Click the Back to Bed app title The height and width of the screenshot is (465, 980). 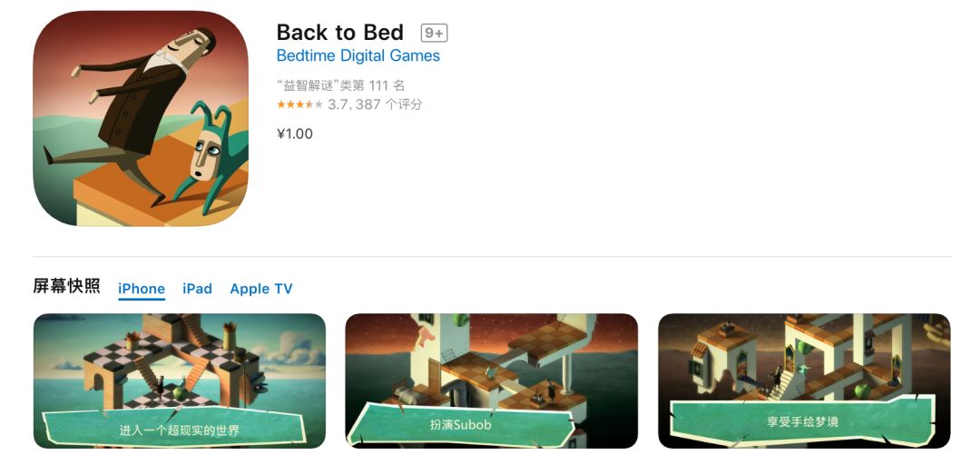[x=340, y=32]
